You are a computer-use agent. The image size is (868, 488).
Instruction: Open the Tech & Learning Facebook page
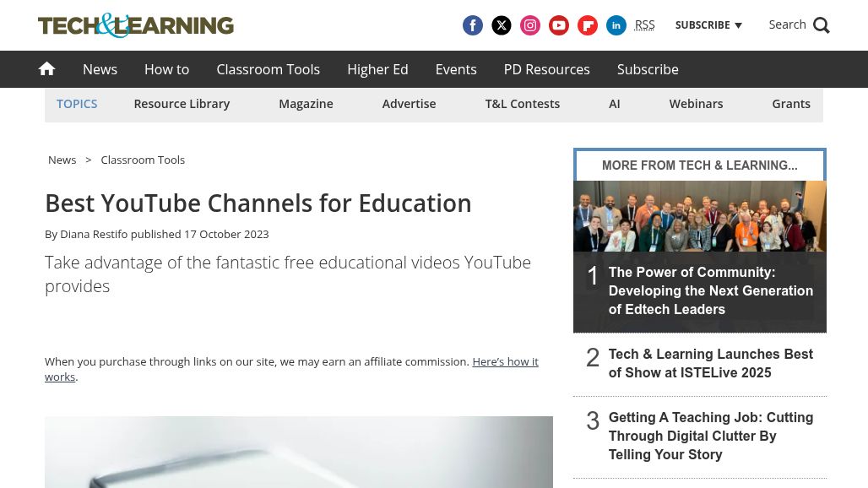click(x=472, y=25)
